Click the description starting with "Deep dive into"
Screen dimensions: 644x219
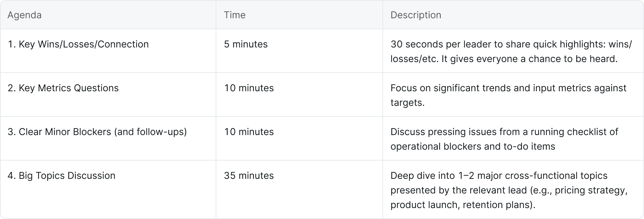[508, 190]
